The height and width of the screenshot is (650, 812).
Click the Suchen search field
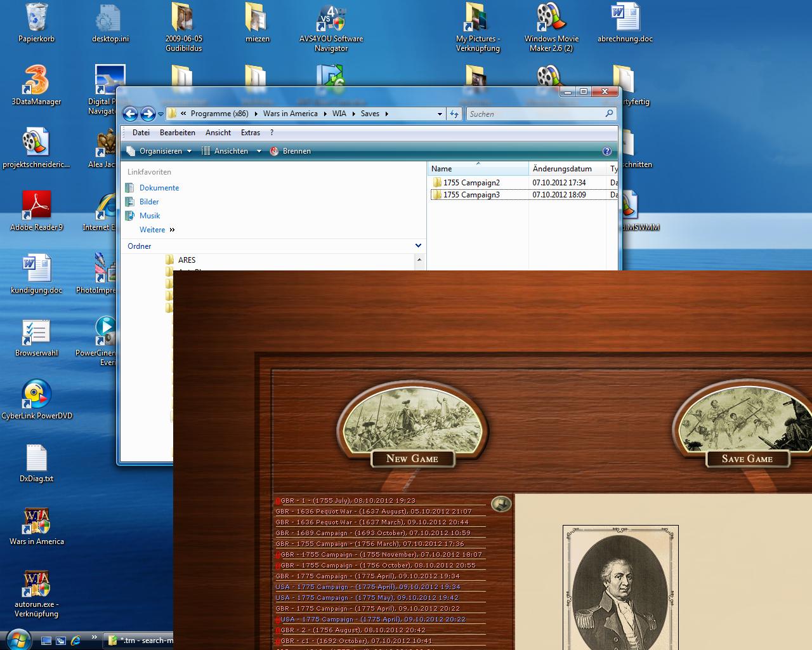536,114
